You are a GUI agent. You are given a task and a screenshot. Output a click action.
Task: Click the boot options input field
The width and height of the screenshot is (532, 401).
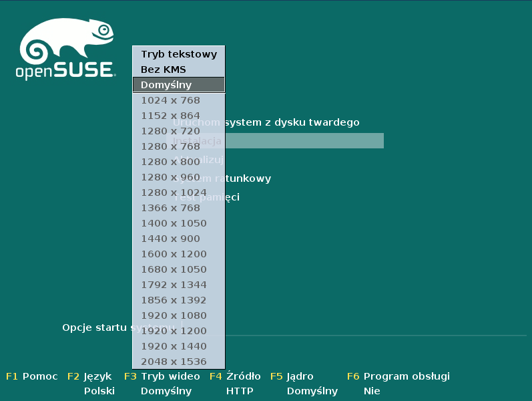point(374,327)
